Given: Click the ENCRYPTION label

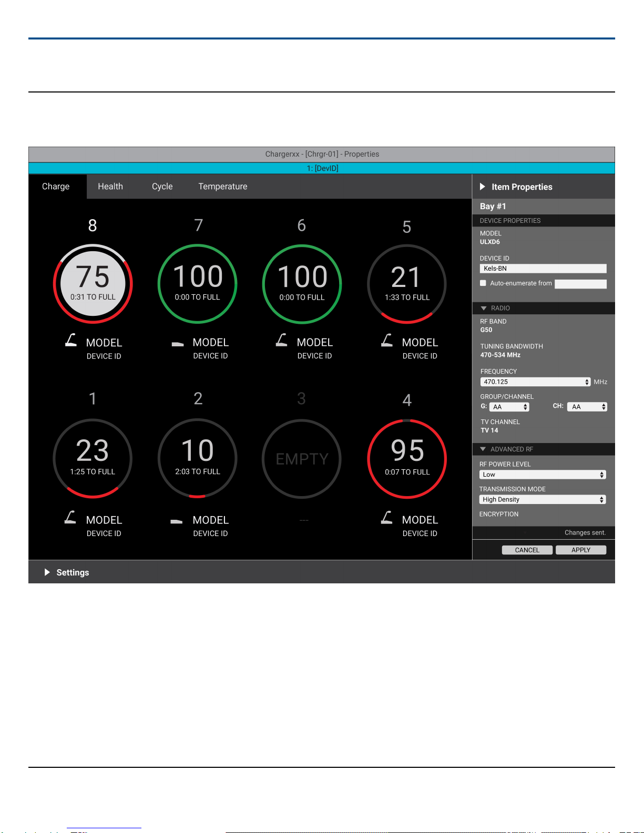Looking at the screenshot, I should point(499,515).
